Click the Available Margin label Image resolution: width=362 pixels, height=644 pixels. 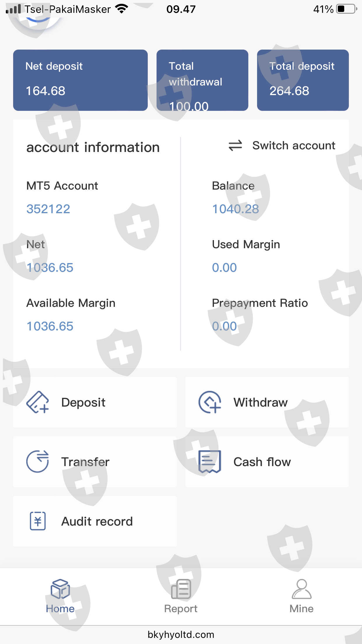click(x=71, y=303)
